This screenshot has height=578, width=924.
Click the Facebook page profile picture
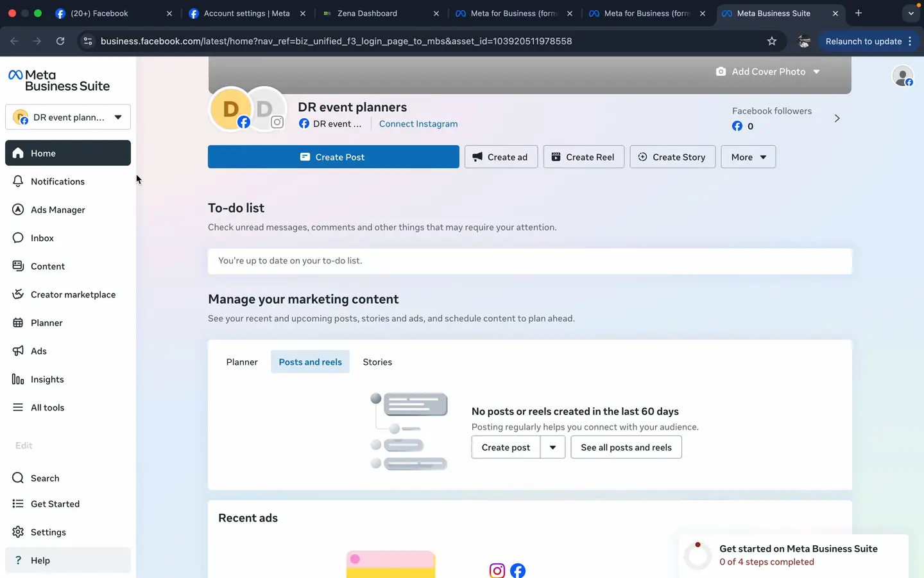(230, 109)
